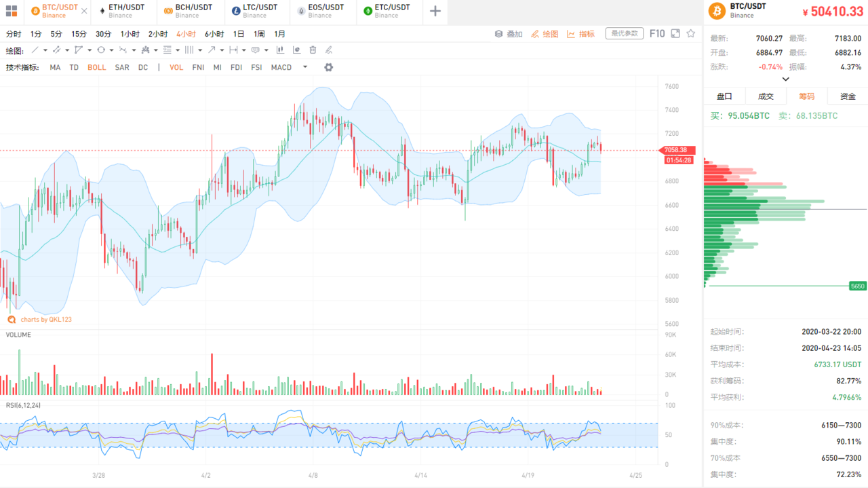The image size is (868, 488).
Task: Select the pitchfork pattern drawing tool
Action: (x=145, y=50)
